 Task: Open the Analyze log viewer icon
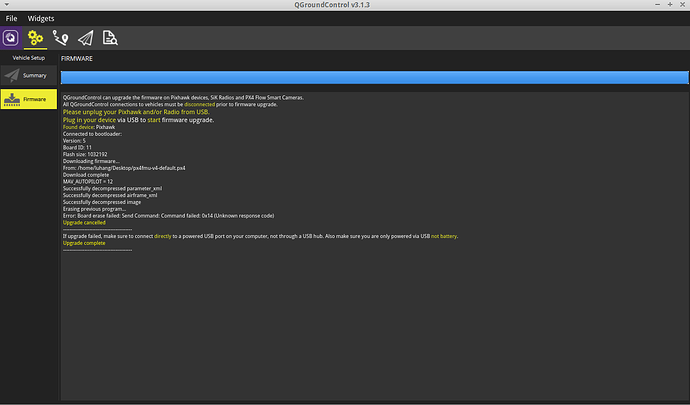coord(110,38)
